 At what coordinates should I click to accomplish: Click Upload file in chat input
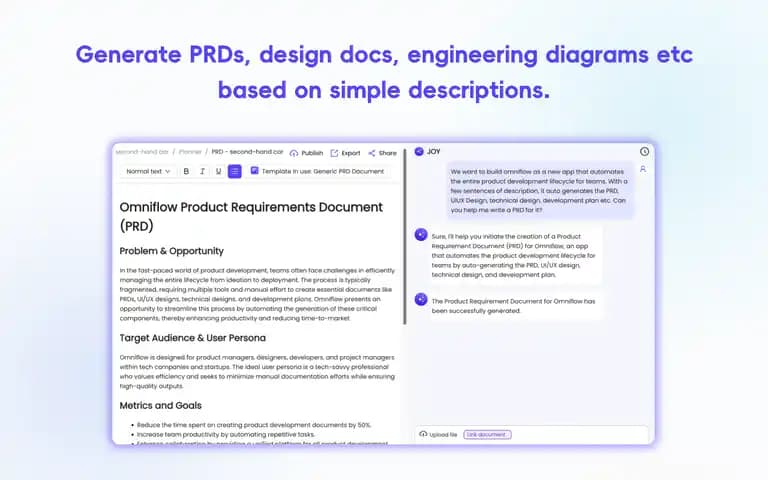pyautogui.click(x=438, y=434)
